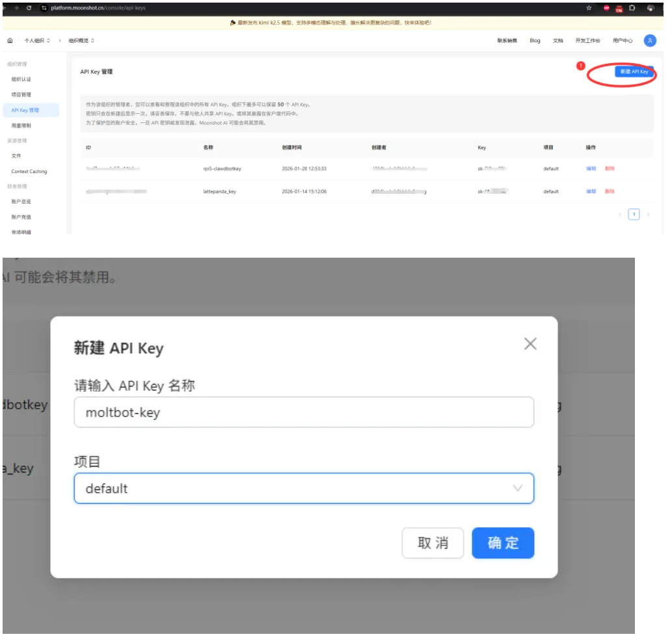Go to next page in pagination

coord(647,214)
